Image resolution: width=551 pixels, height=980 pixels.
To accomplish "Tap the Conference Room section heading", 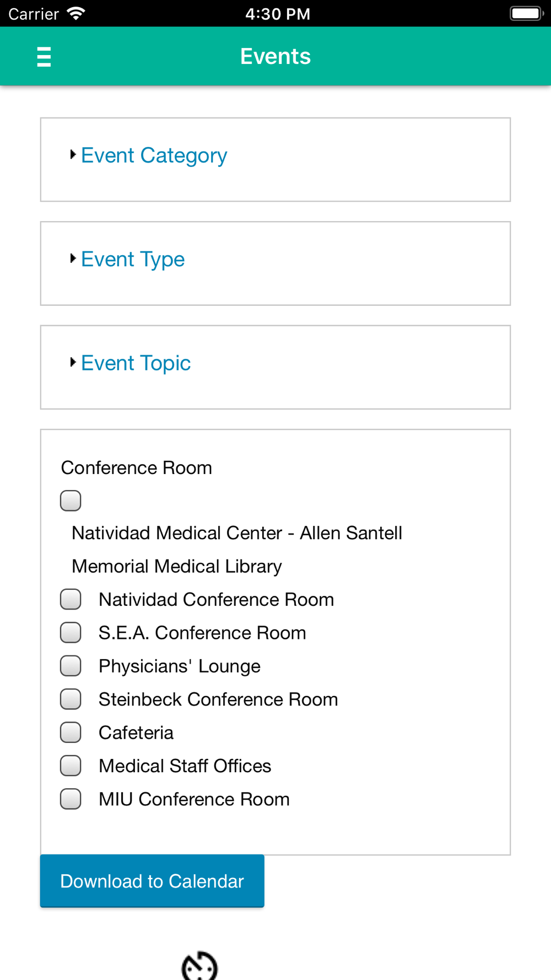I will (x=137, y=468).
